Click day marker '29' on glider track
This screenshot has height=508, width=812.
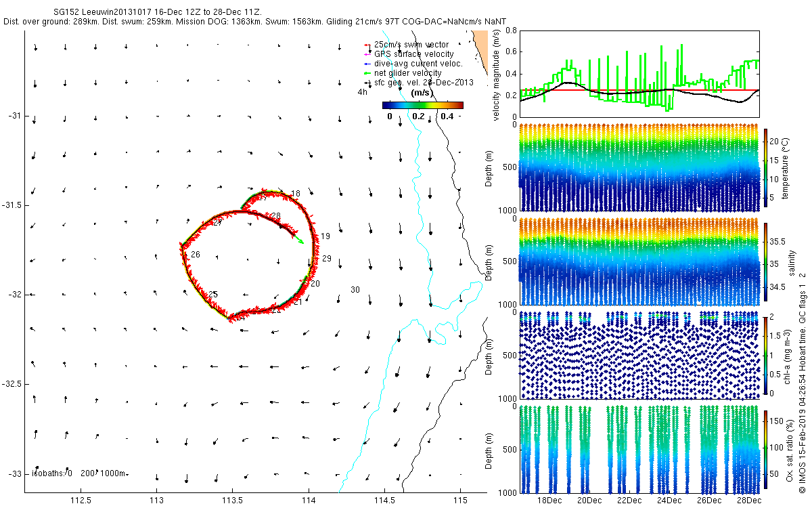327,259
